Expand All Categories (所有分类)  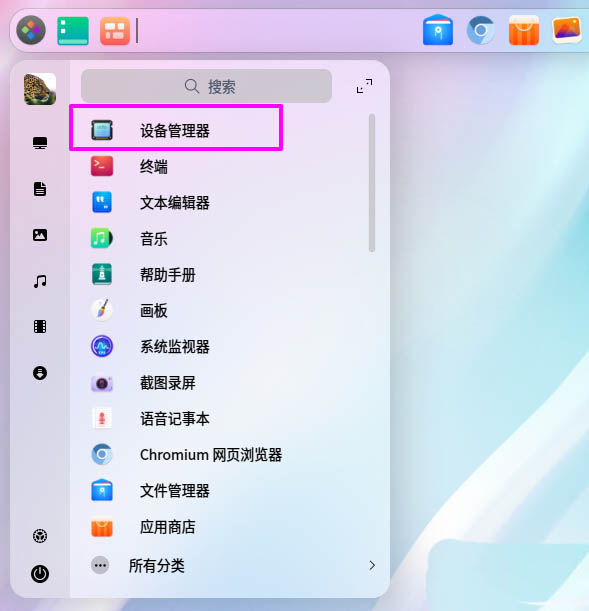[233, 565]
